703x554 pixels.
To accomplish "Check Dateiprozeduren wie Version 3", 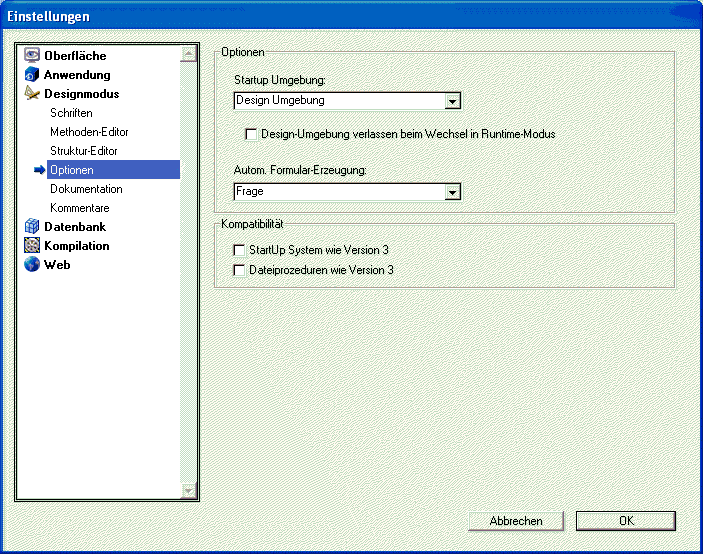I will pos(239,270).
